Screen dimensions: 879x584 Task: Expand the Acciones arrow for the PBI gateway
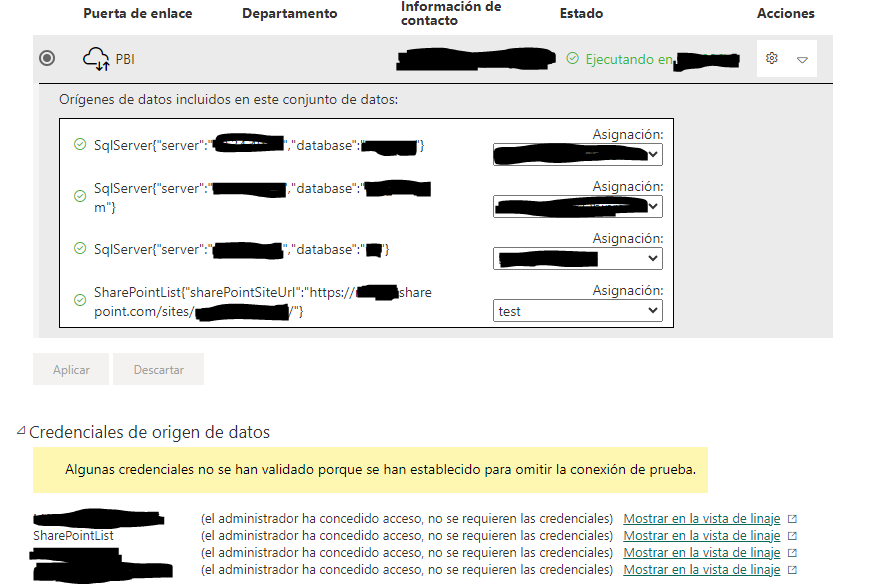tap(802, 59)
